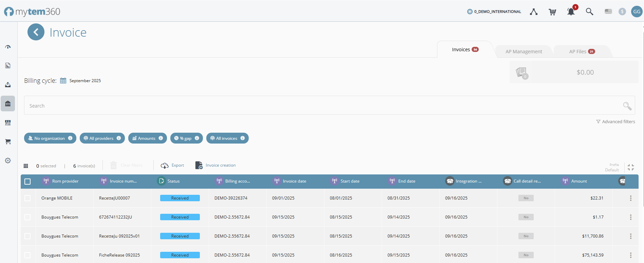
Task: Click the dollar currency icon
Action: click(x=622, y=12)
